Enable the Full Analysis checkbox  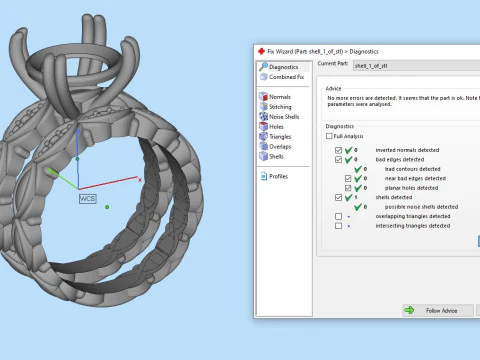pyautogui.click(x=329, y=136)
